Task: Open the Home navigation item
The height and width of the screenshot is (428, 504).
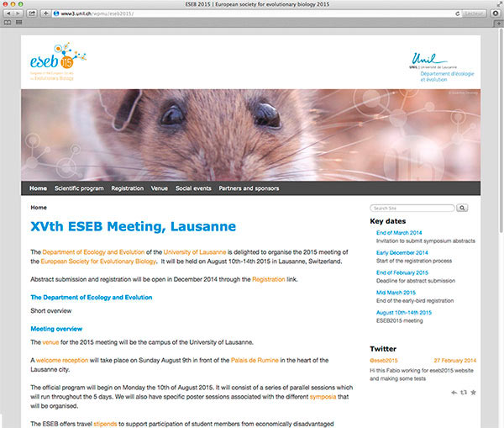Action: (38, 188)
